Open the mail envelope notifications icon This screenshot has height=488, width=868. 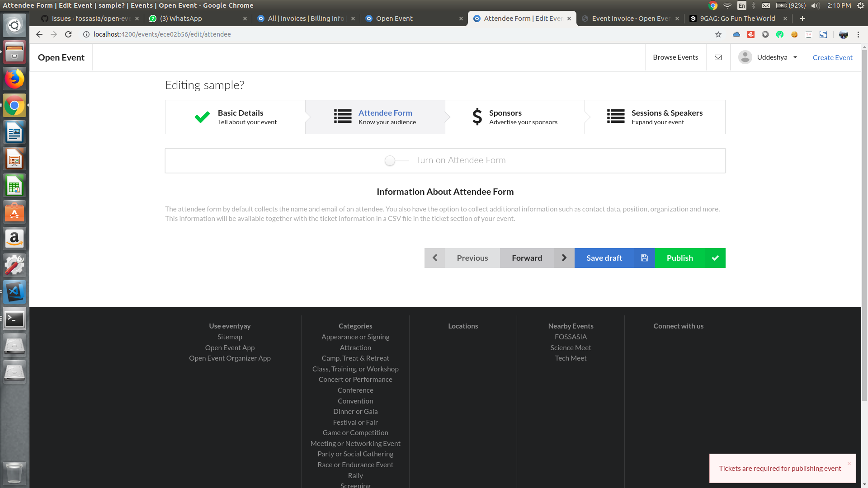tap(718, 57)
